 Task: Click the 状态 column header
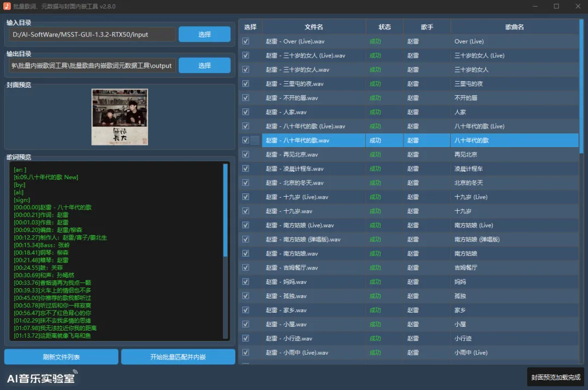point(384,26)
